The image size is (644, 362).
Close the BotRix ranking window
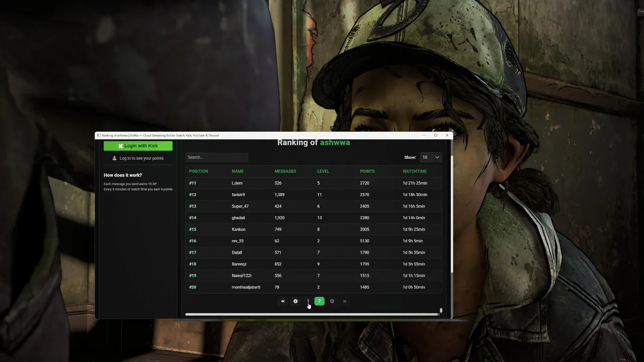tap(447, 135)
